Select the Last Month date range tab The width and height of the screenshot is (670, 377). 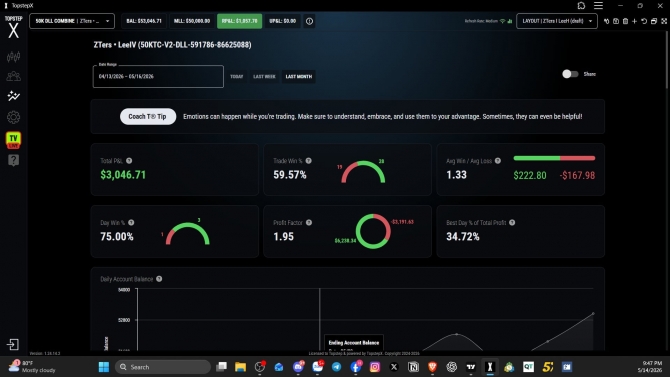click(299, 77)
